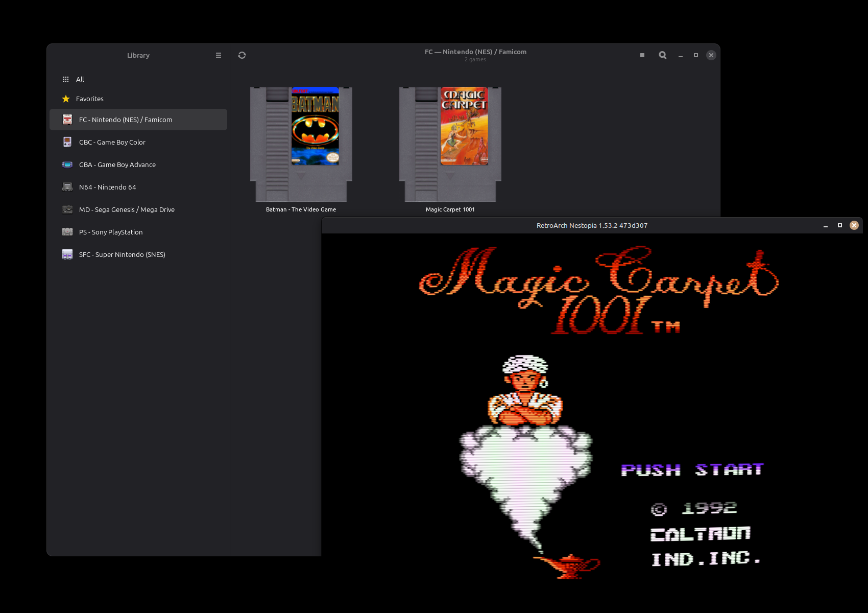Click the NES/Famicom console icon
Screen dimensions: 868x613
(x=67, y=120)
